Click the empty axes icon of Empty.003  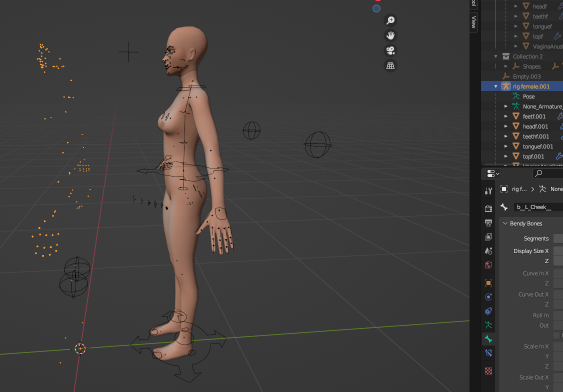click(x=506, y=76)
